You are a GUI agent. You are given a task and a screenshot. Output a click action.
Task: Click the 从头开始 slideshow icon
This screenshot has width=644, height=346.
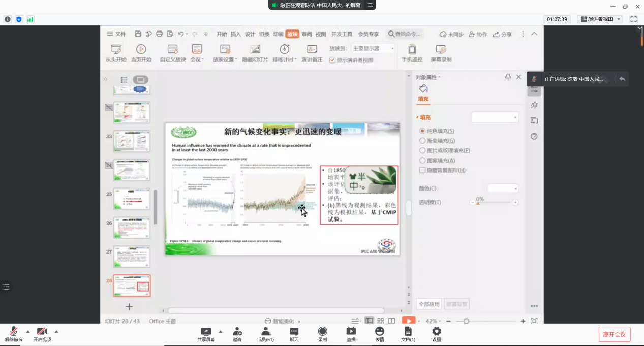click(116, 49)
